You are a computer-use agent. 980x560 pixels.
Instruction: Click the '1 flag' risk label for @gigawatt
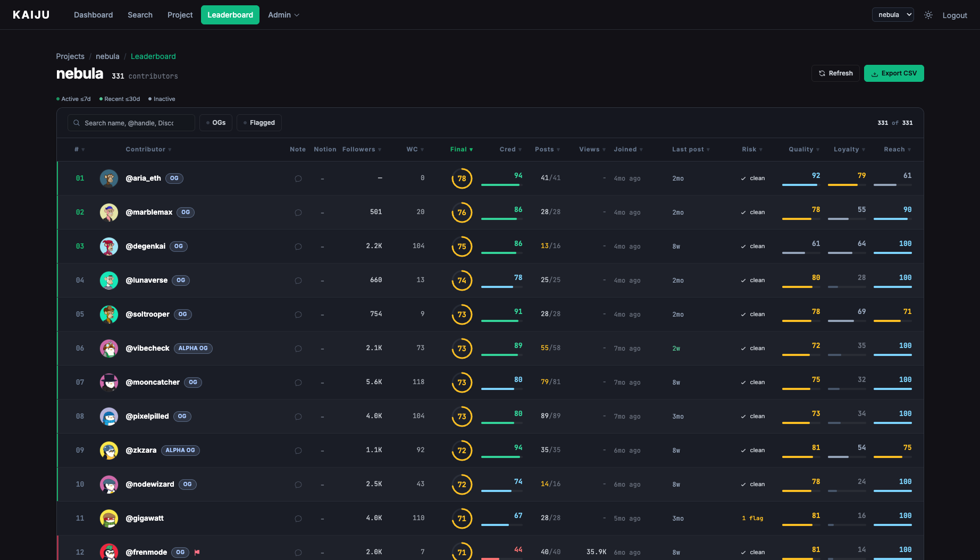pyautogui.click(x=752, y=518)
